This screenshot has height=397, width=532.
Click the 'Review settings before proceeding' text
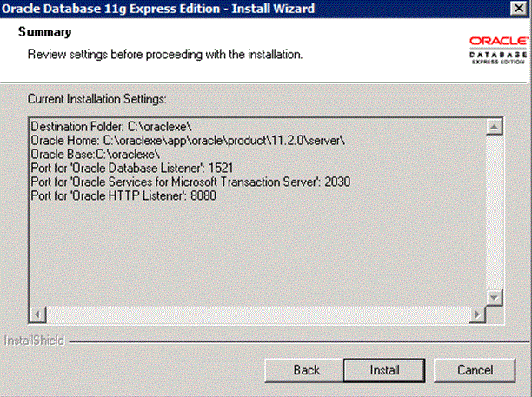(x=165, y=54)
